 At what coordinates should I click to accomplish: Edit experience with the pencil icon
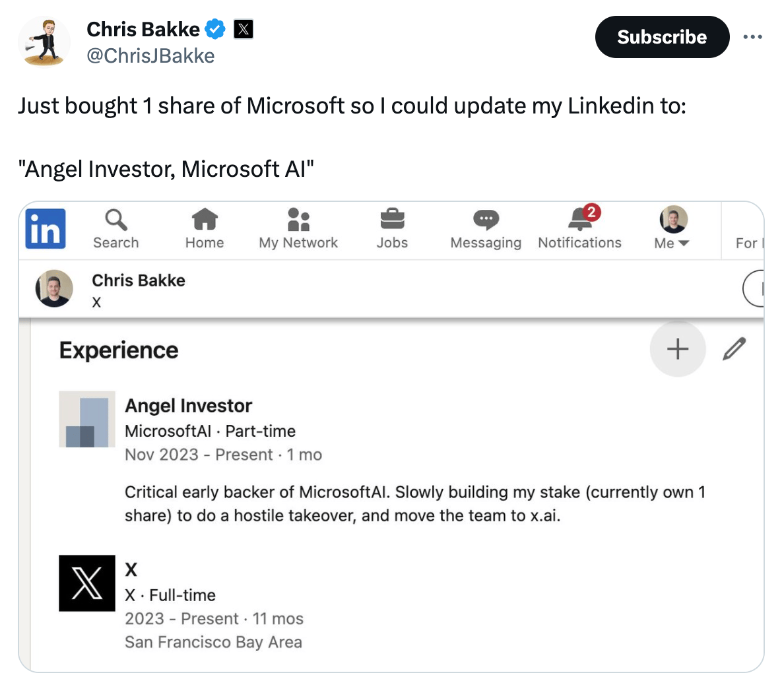(734, 349)
